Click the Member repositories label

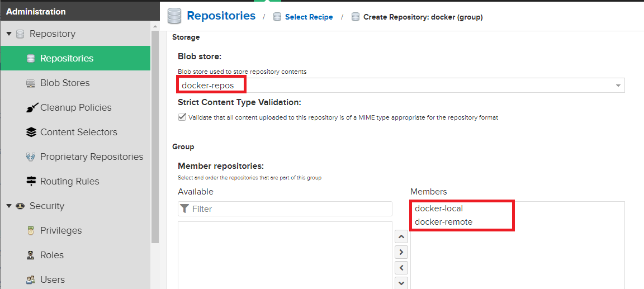click(x=221, y=166)
